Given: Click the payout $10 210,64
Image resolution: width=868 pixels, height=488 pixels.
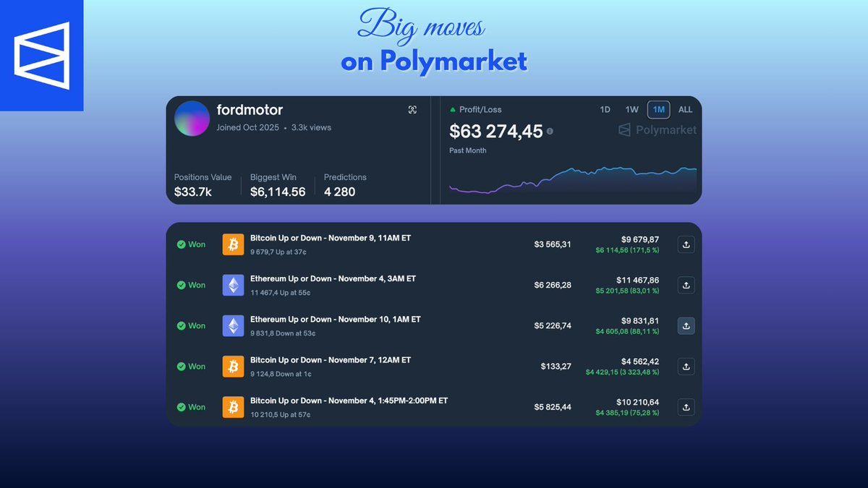Looking at the screenshot, I should coord(638,402).
